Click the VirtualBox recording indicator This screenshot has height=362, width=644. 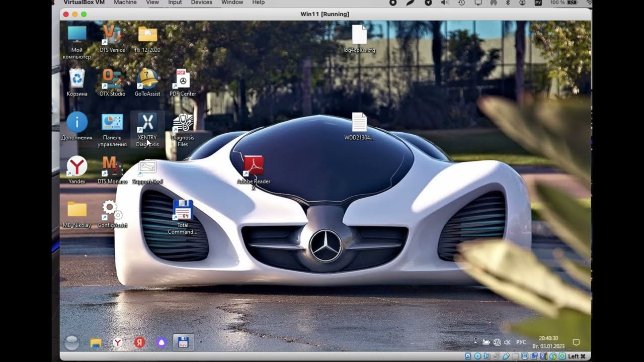click(534, 356)
